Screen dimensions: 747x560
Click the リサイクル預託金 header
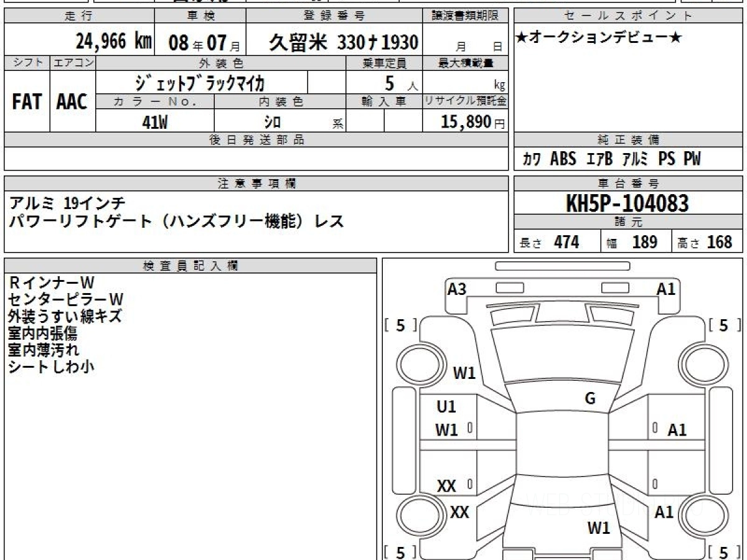466,101
